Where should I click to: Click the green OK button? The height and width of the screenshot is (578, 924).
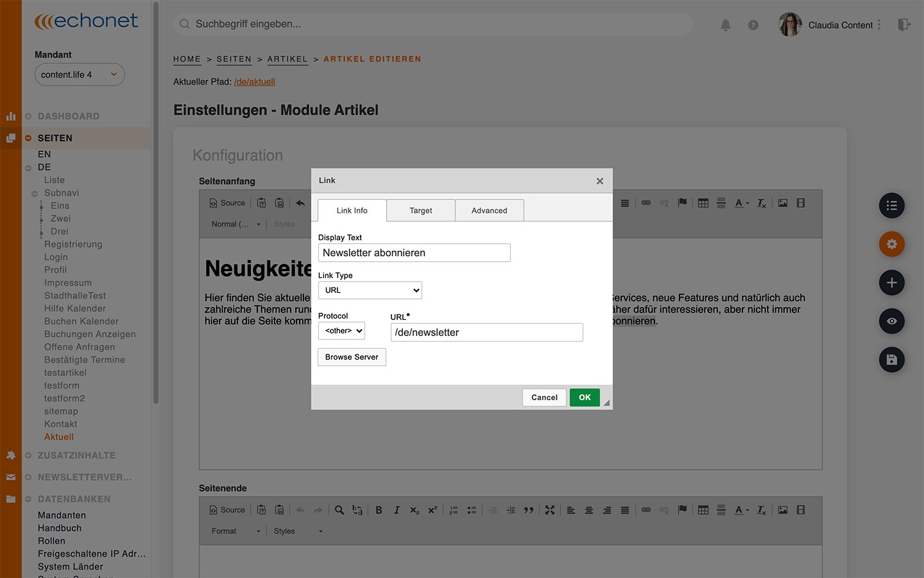click(585, 398)
